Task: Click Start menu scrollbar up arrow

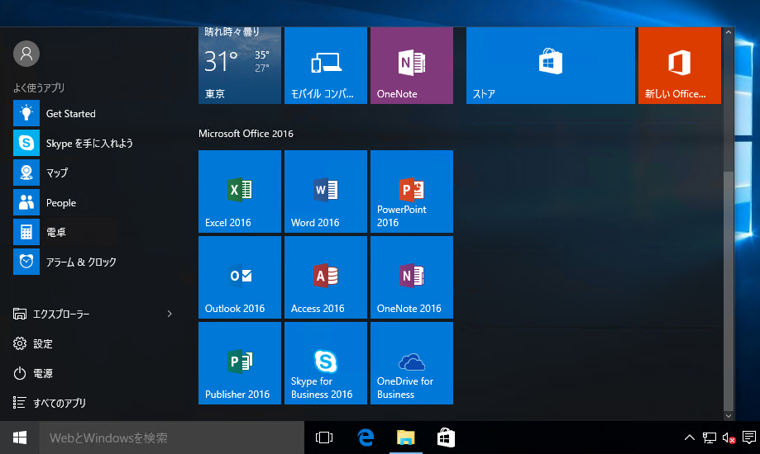Action: 728,32
